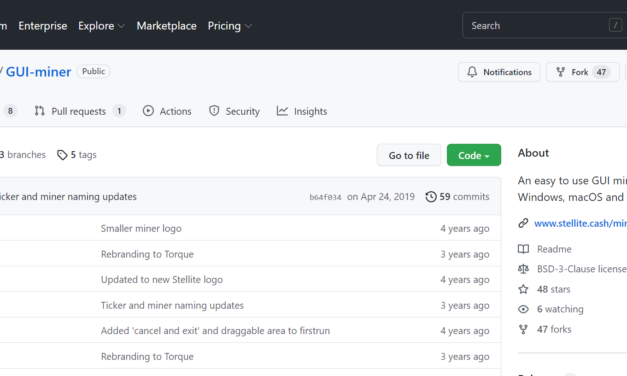Open the www.stellite.cash link
This screenshot has height=376, width=627.
pos(581,223)
